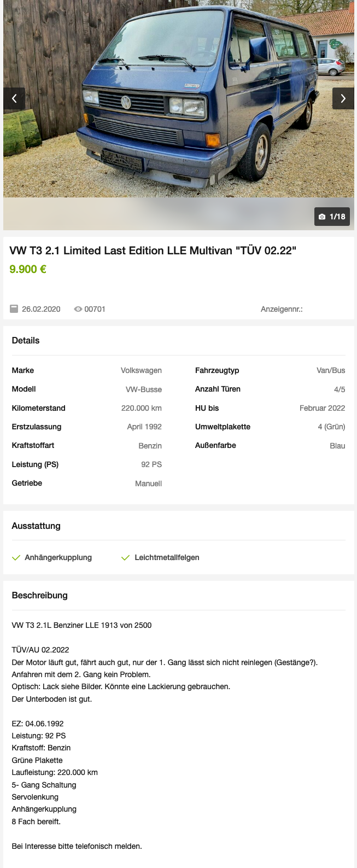Viewport: 357px width, 868px height.
Task: Select the Kraftstoffart value Benzin
Action: click(x=150, y=446)
